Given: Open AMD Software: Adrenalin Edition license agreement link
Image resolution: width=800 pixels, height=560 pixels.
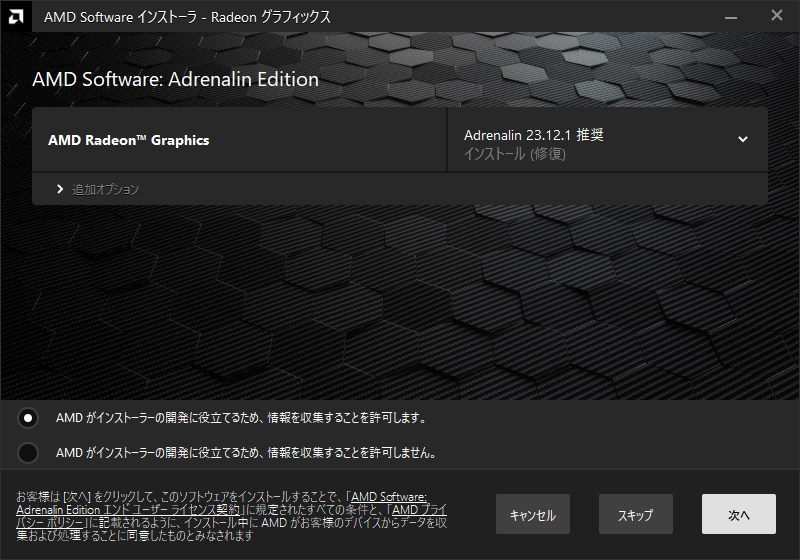Looking at the screenshot, I should click(221, 503).
